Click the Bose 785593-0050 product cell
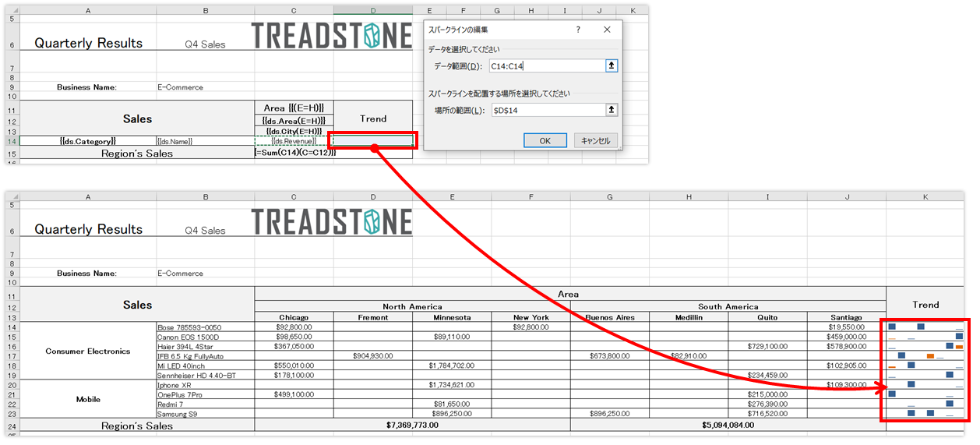The width and height of the screenshot is (980, 445). [x=206, y=327]
